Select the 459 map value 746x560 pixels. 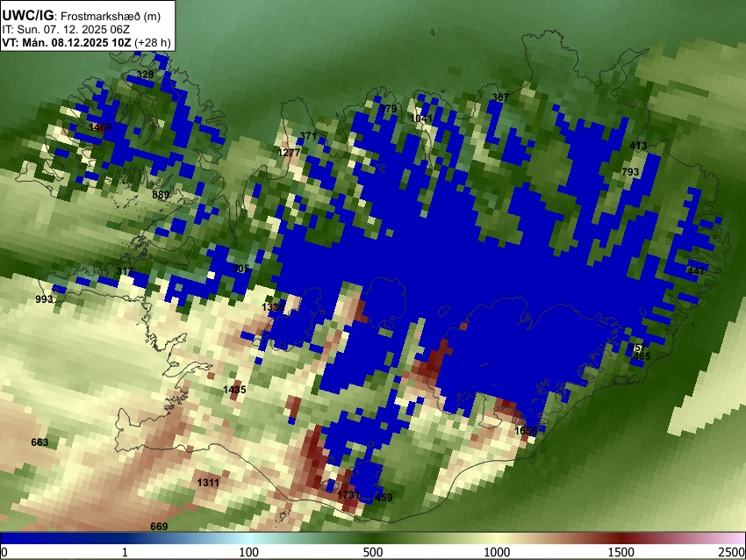384,498
